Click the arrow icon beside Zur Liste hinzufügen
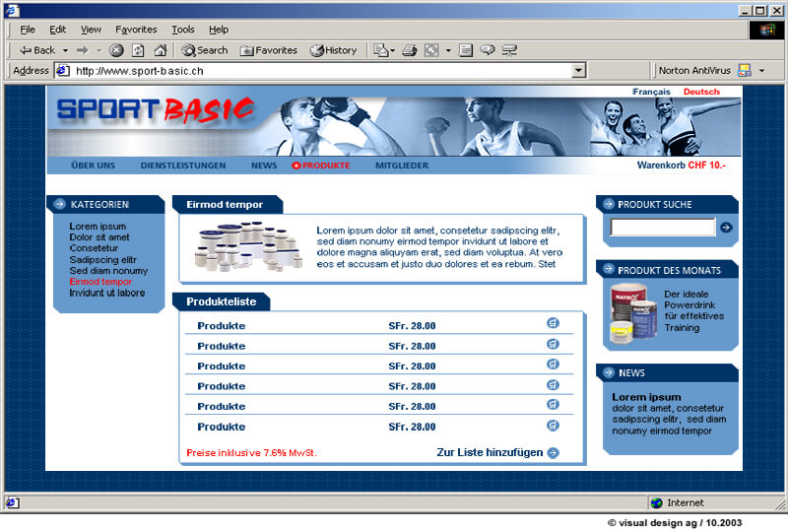Screen dimensions: 788x532 tap(553, 453)
